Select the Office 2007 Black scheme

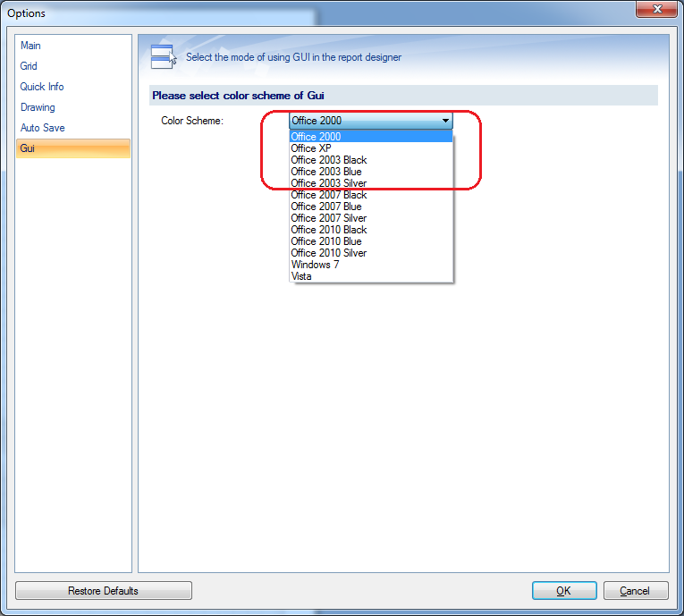pyautogui.click(x=371, y=195)
